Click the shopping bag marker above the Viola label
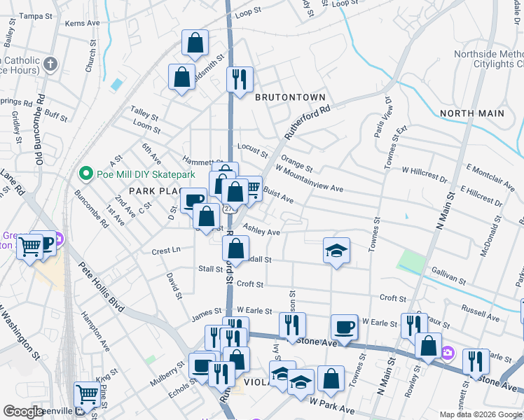Screen dimensions: 524x420 240,358
